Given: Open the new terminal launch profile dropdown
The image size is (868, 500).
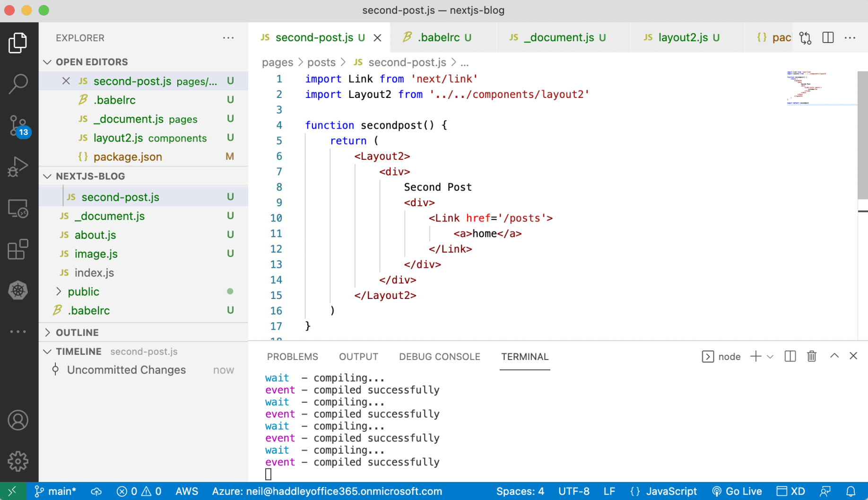Looking at the screenshot, I should pyautogui.click(x=770, y=357).
